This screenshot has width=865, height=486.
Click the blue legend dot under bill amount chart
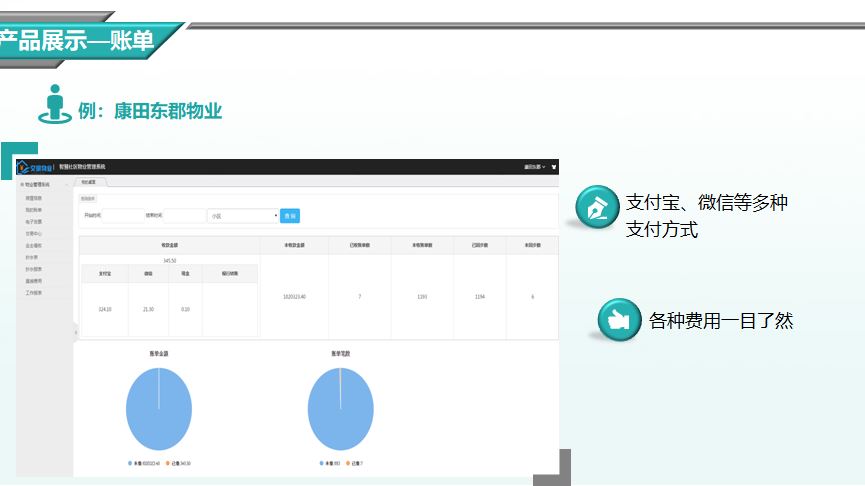(129, 463)
